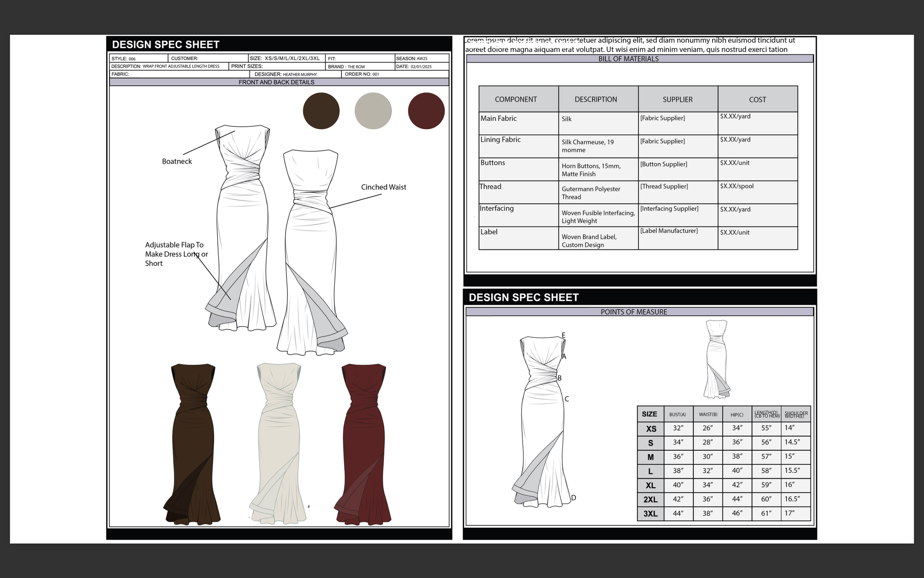Click the FABRIC field in the spec header
Viewport: 924px width, 578px height.
click(179, 74)
